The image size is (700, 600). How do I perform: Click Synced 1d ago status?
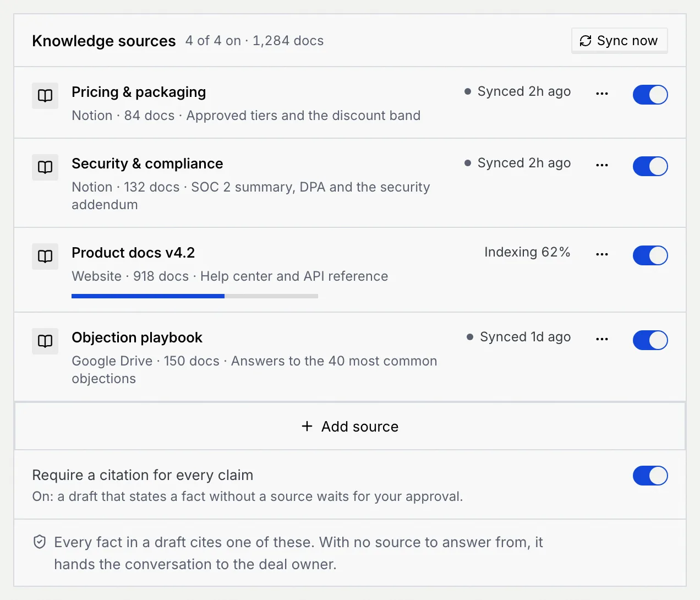[519, 337]
